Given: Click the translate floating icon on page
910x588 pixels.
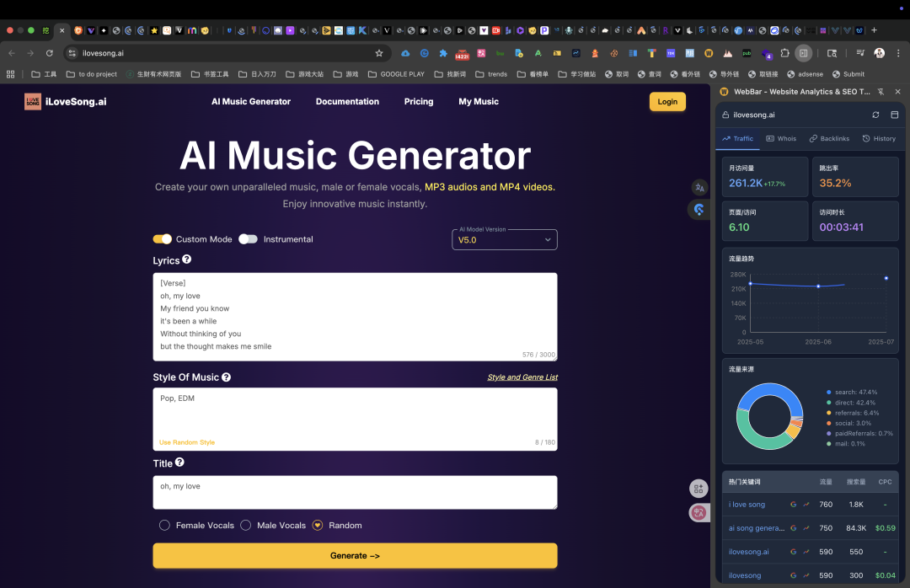Looking at the screenshot, I should [x=700, y=188].
